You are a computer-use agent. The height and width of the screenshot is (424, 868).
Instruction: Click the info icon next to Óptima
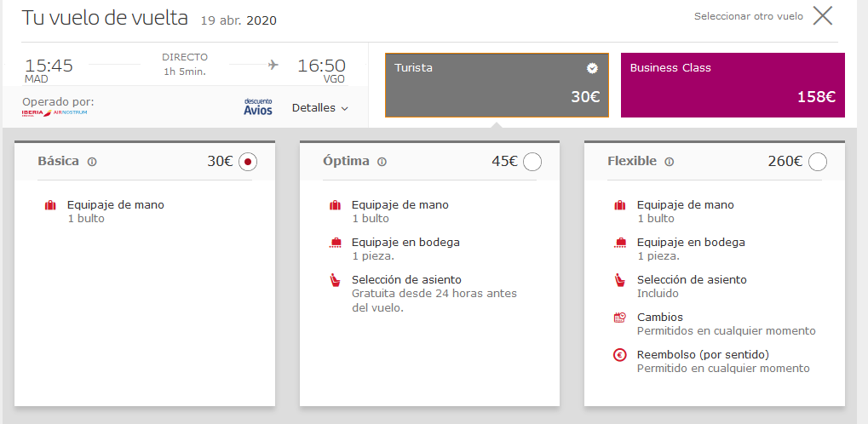(382, 162)
